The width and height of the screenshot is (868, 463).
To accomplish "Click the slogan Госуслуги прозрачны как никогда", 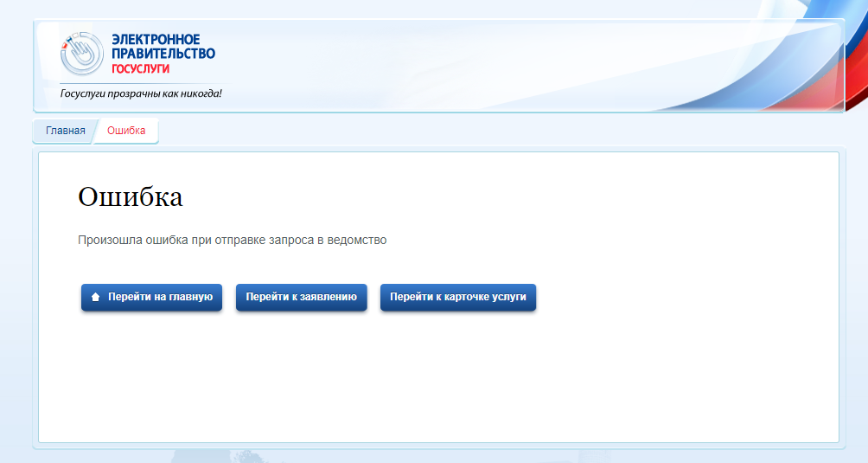I will (141, 93).
